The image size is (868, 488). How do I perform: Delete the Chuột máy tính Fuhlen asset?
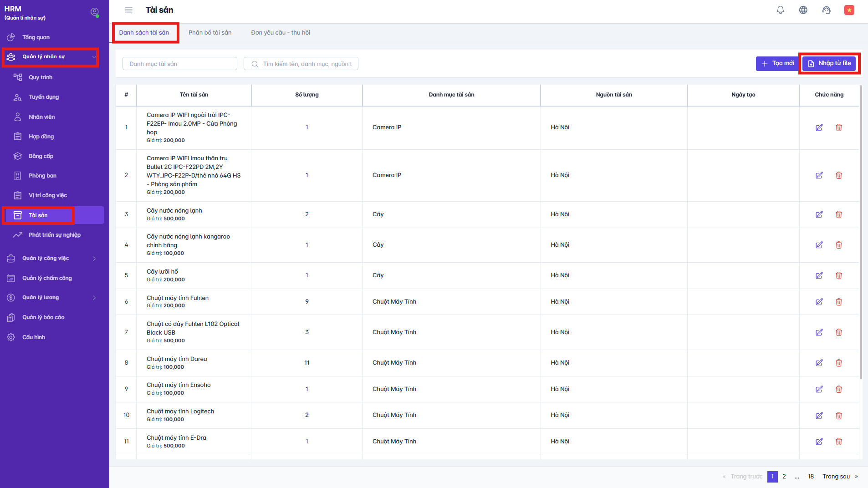pos(838,302)
